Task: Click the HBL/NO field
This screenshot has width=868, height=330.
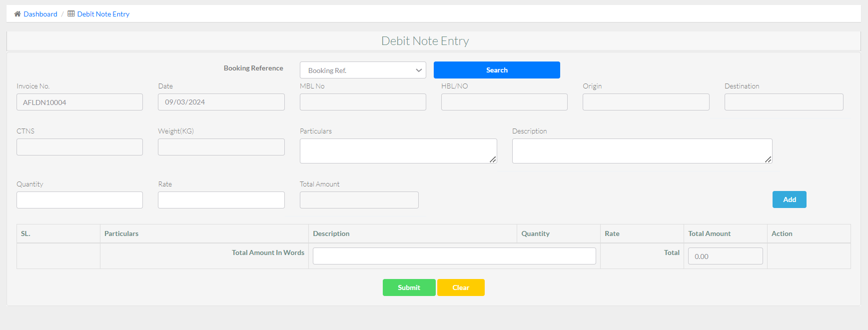Action: click(x=504, y=102)
